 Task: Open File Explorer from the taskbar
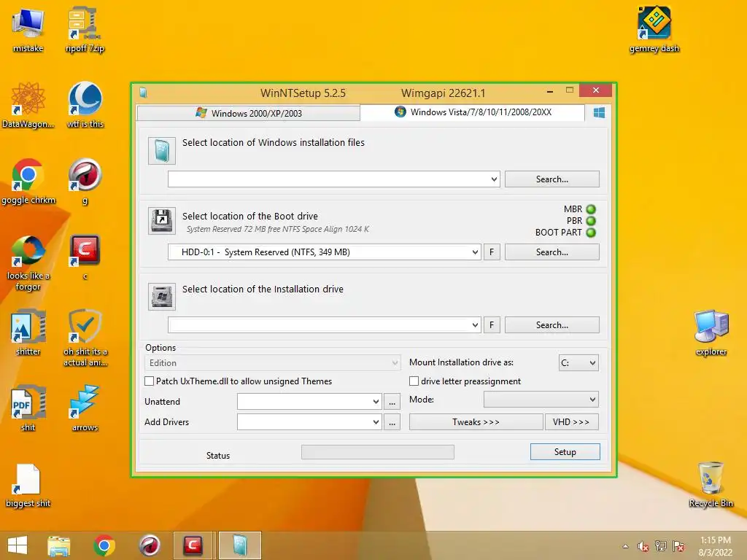coord(59,545)
